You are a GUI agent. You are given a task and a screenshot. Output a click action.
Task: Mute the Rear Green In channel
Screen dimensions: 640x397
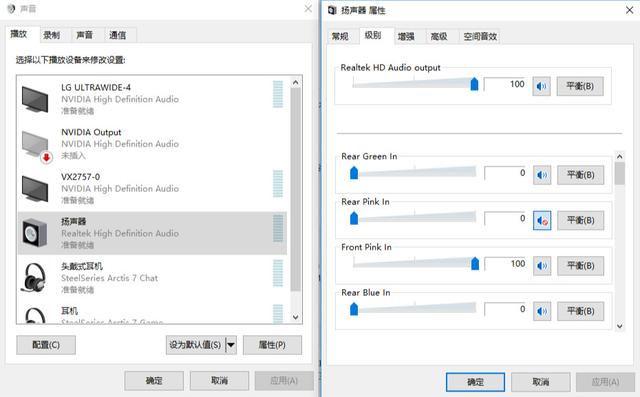click(542, 175)
